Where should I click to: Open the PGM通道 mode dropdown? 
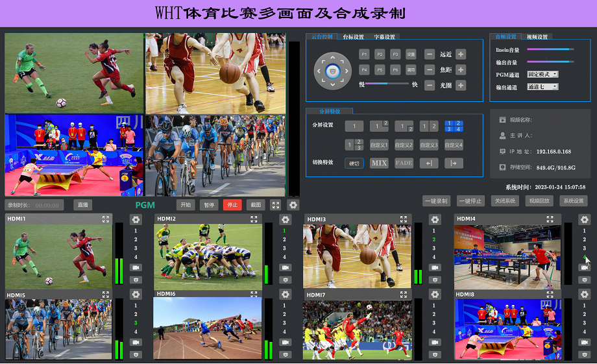tap(542, 75)
